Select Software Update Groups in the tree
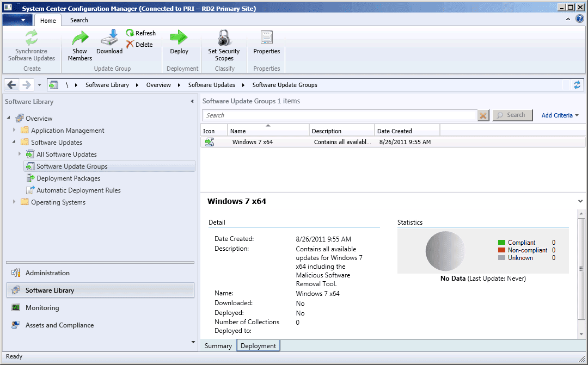The height and width of the screenshot is (365, 588). (x=109, y=166)
